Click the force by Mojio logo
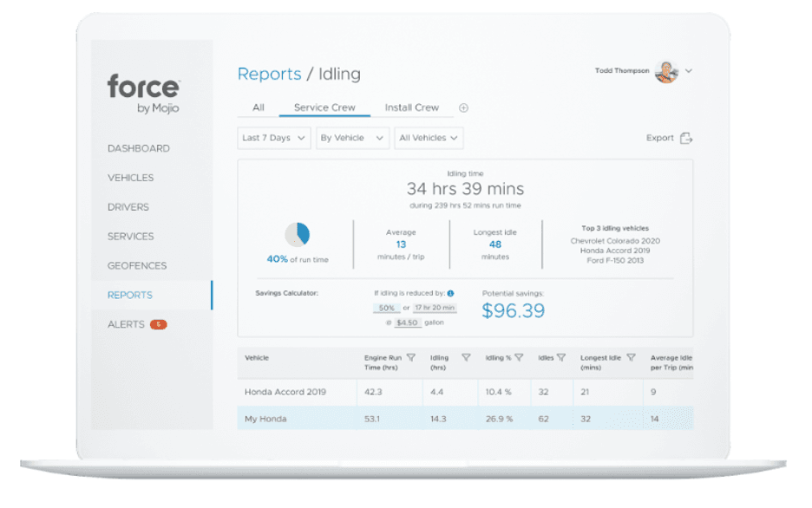 (x=143, y=91)
